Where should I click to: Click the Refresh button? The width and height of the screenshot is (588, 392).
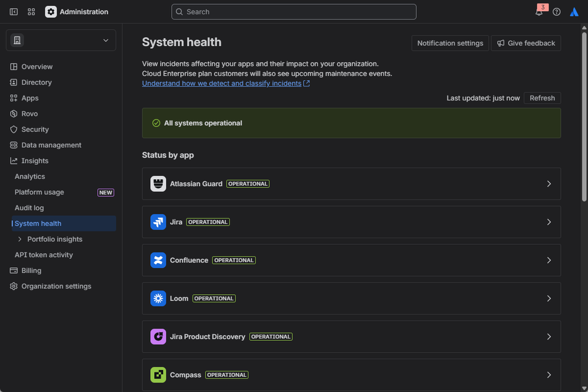(x=542, y=98)
